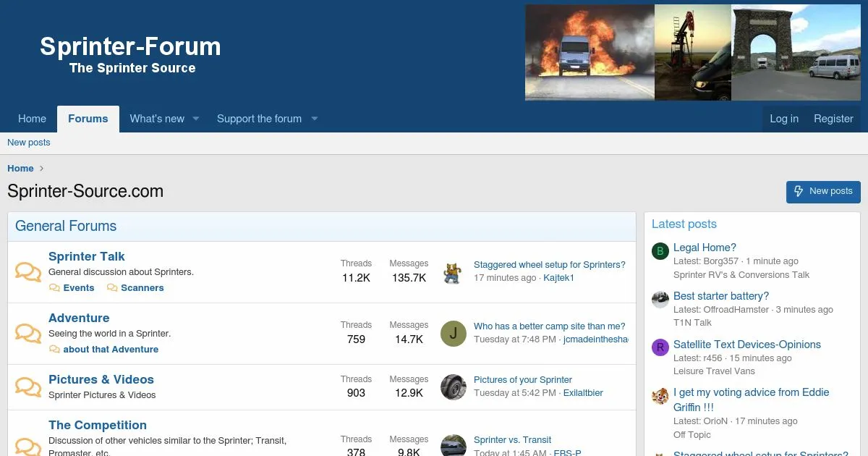This screenshot has width=868, height=456.
Task: Click the Events sub-forum bubble icon
Action: (x=54, y=288)
